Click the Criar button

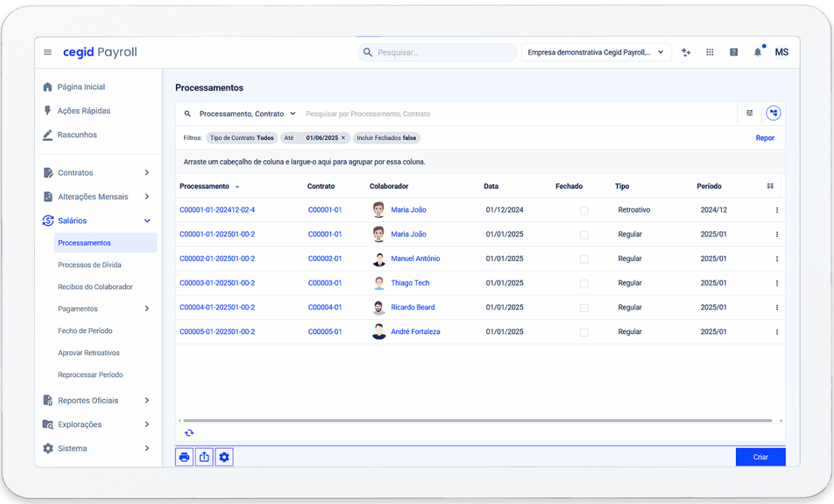[x=761, y=457]
